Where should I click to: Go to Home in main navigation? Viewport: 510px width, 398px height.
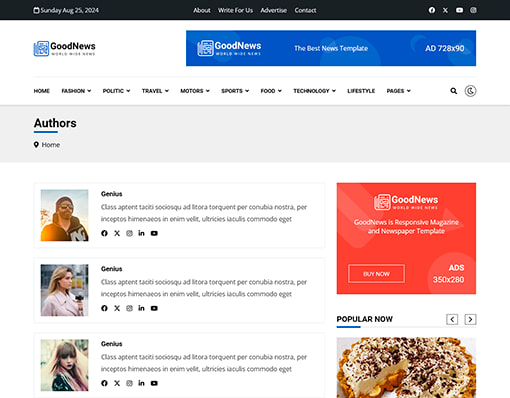coord(42,91)
